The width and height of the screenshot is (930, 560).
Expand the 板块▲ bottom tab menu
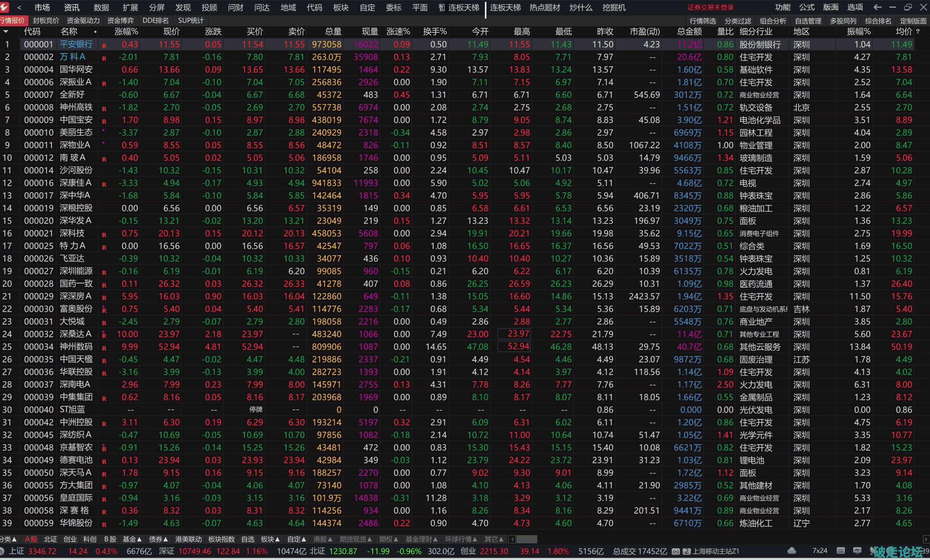click(x=270, y=539)
